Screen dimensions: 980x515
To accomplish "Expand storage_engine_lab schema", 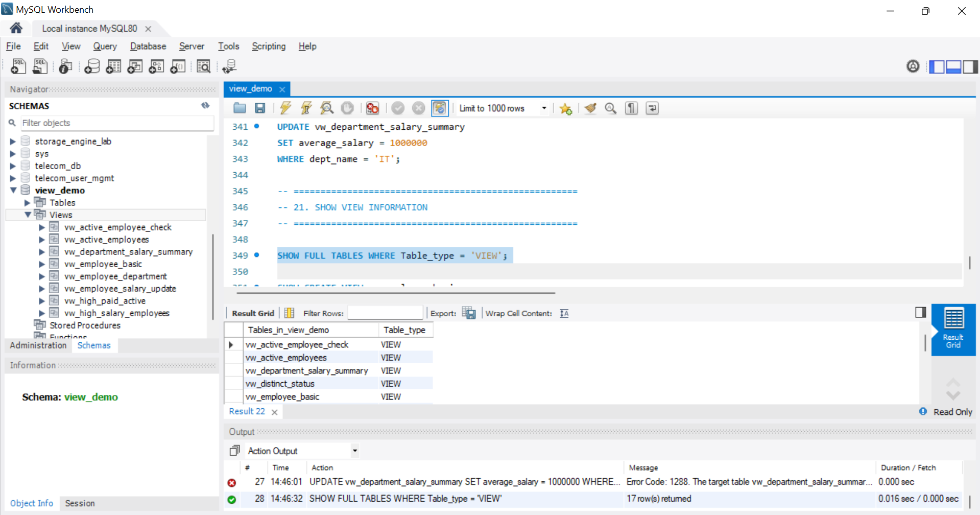I will [x=13, y=142].
